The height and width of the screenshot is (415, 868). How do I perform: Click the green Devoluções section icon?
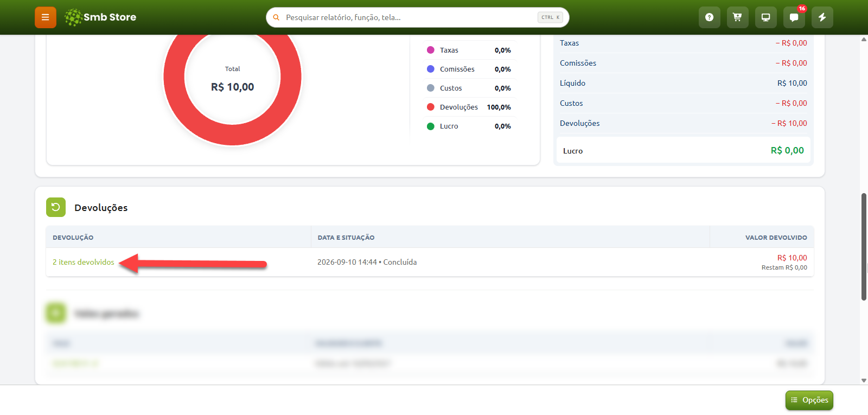coord(56,207)
